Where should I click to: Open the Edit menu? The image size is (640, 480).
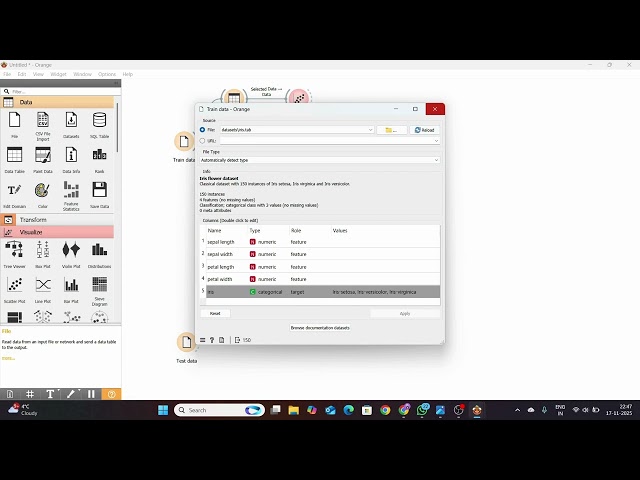pos(22,74)
